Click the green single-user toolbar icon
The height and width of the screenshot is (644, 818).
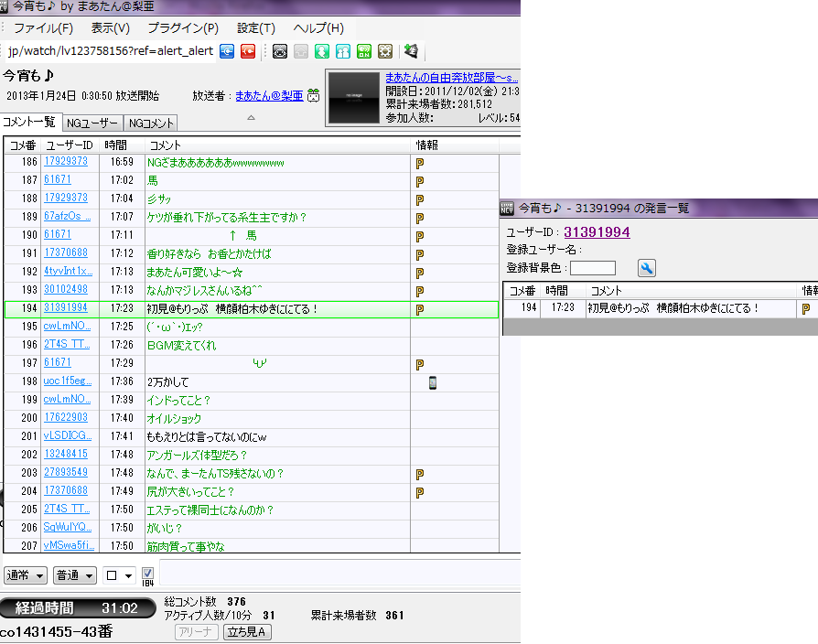tap(322, 51)
